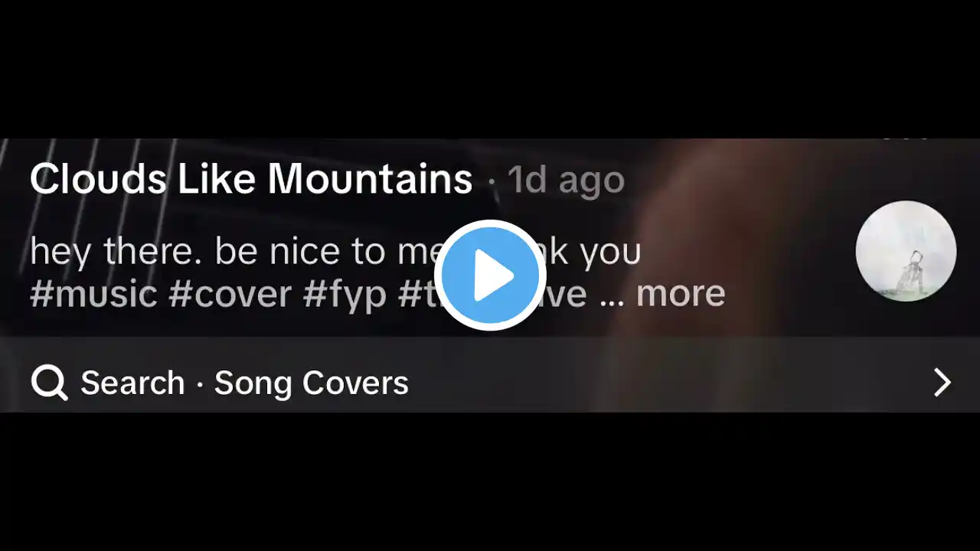Click the '1d ago' timestamp
Viewport: 980px width, 551px height.
[x=567, y=180]
